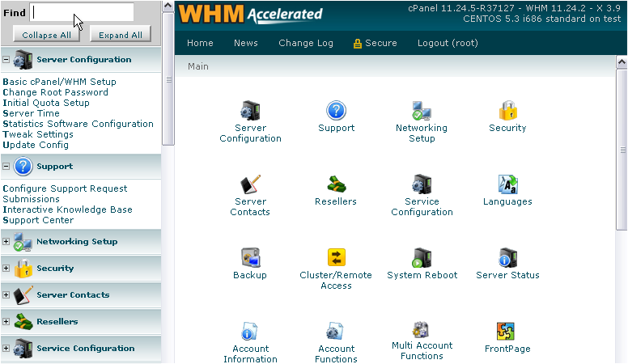The width and height of the screenshot is (628, 364).
Task: Open Tweak Settings link
Action: pos(38,134)
